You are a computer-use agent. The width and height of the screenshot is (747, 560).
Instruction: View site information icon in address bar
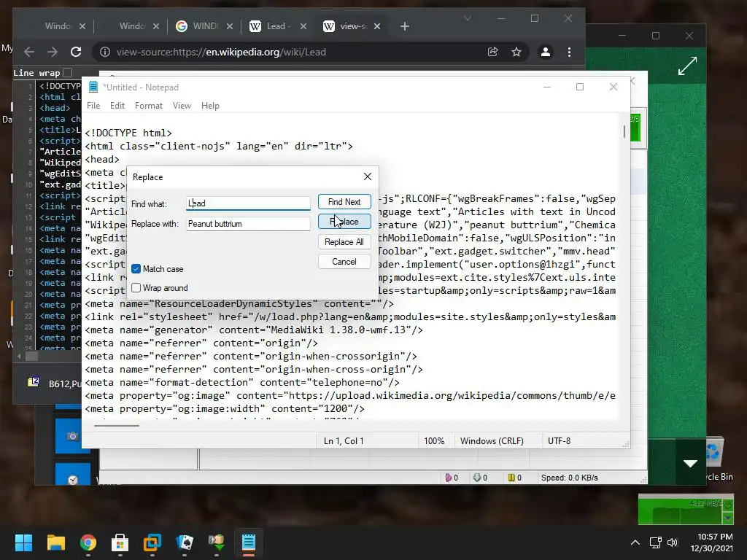[x=105, y=52]
